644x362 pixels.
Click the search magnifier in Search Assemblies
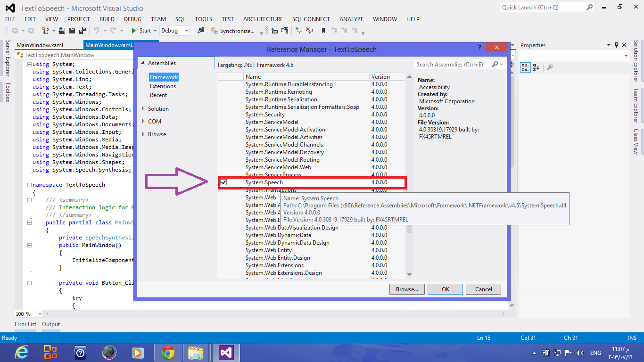pyautogui.click(x=494, y=65)
